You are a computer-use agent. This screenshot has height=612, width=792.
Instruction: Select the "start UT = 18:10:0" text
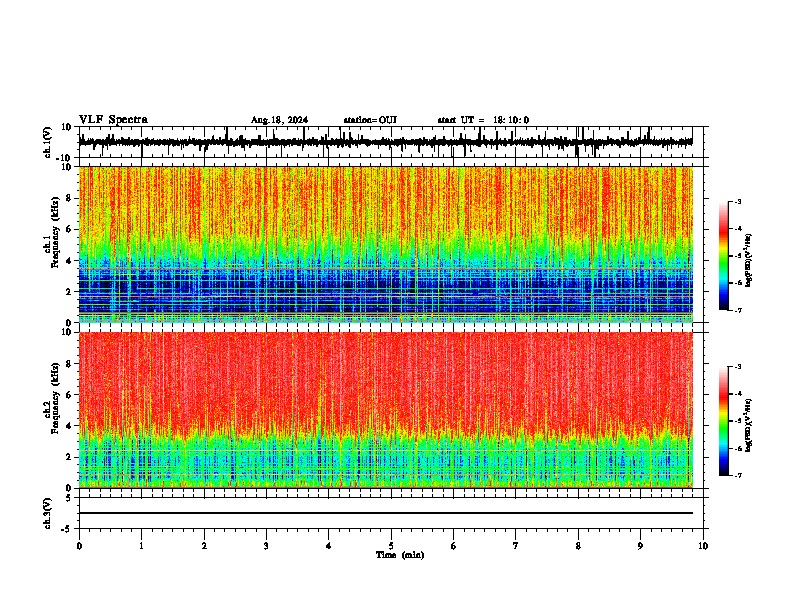tap(483, 120)
